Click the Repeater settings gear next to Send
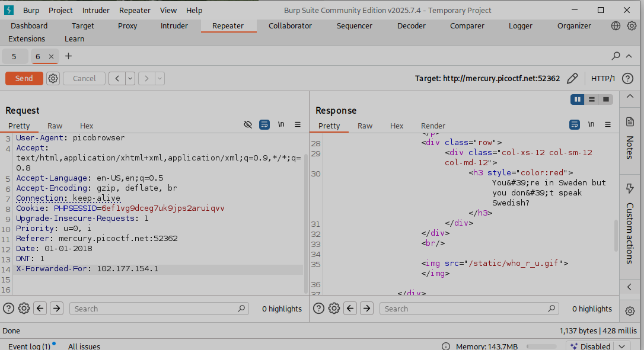The height and width of the screenshot is (350, 644). [x=53, y=78]
